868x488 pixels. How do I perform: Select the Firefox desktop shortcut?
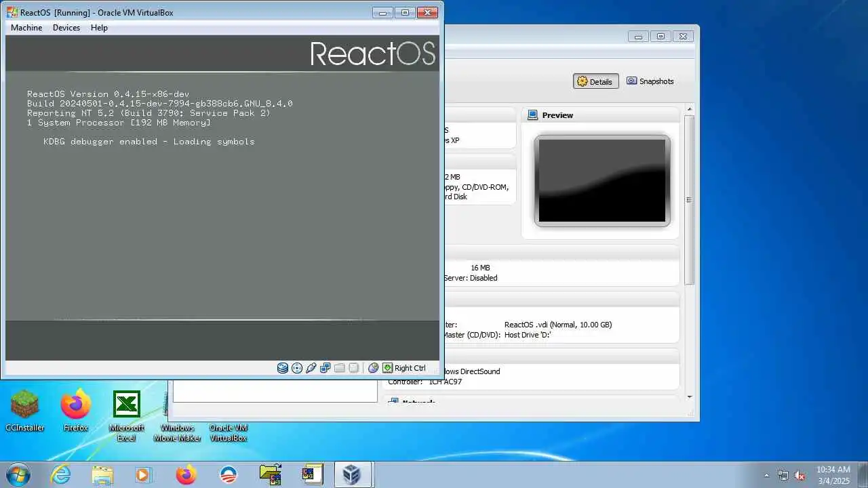tap(76, 411)
